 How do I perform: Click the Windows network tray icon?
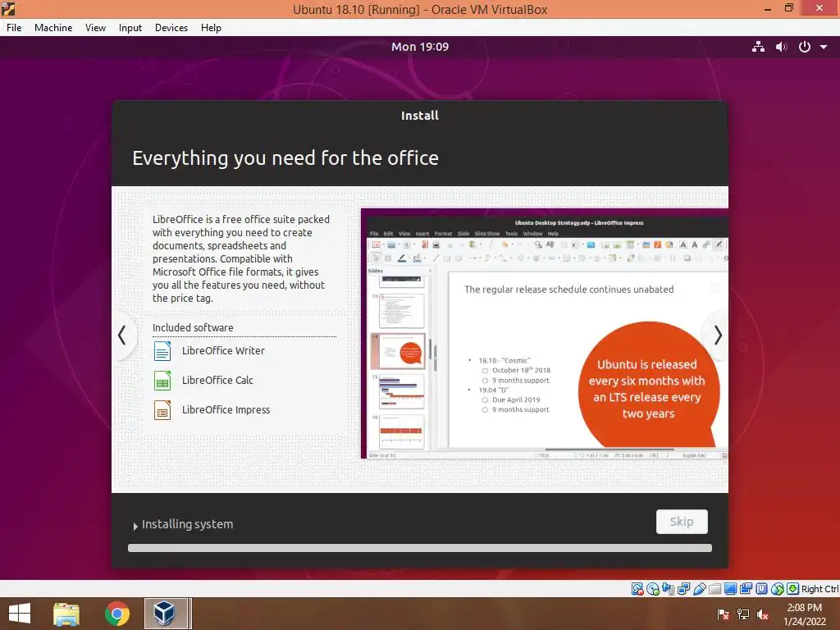click(x=743, y=614)
